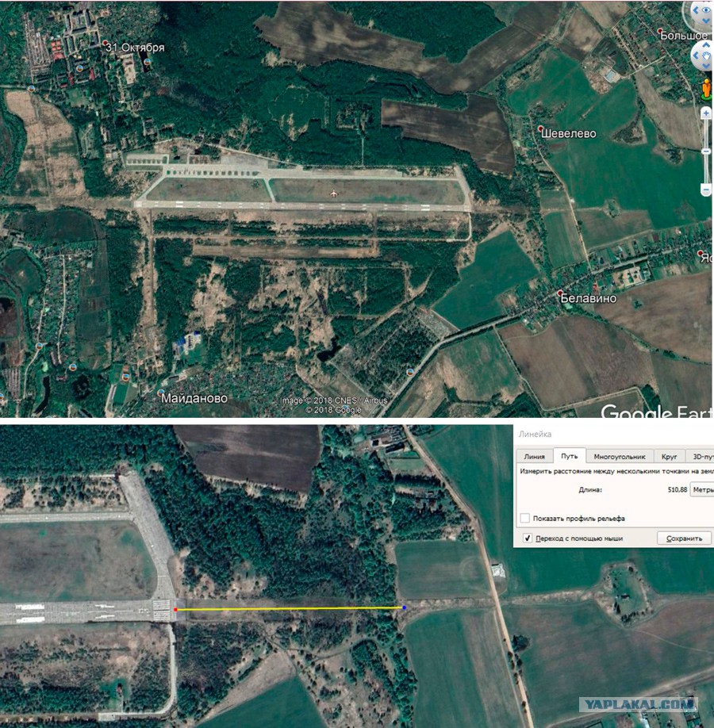Zoom out with the minus button at slider bottom
Screen dimensions: 714x728
[x=706, y=190]
